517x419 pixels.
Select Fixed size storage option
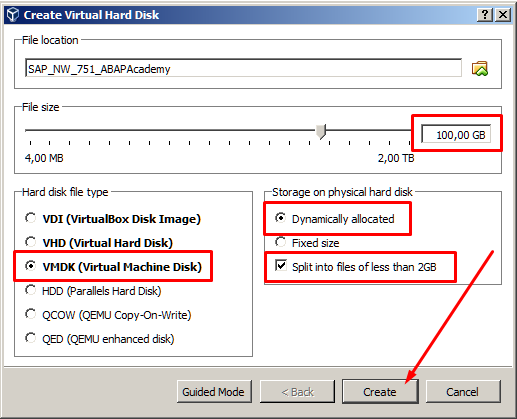tap(307, 243)
